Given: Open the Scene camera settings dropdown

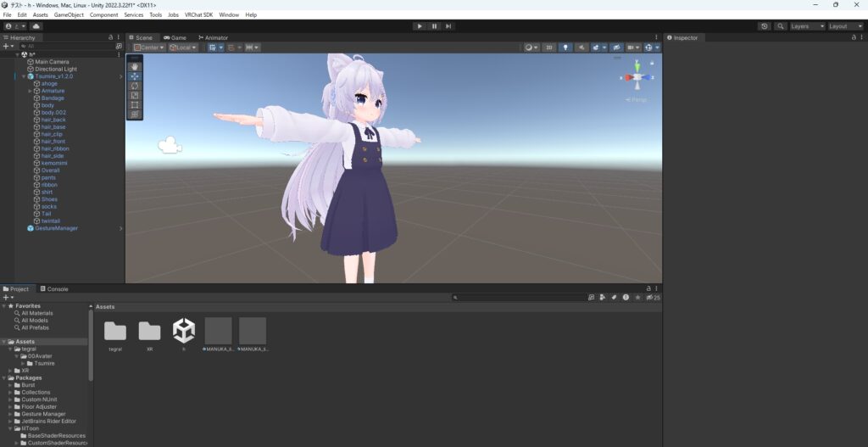Looking at the screenshot, I should coord(634,47).
